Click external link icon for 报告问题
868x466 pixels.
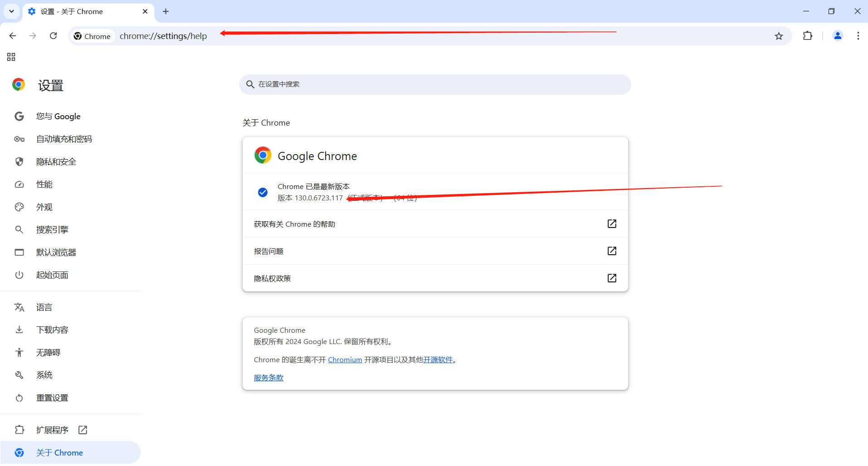coord(612,251)
